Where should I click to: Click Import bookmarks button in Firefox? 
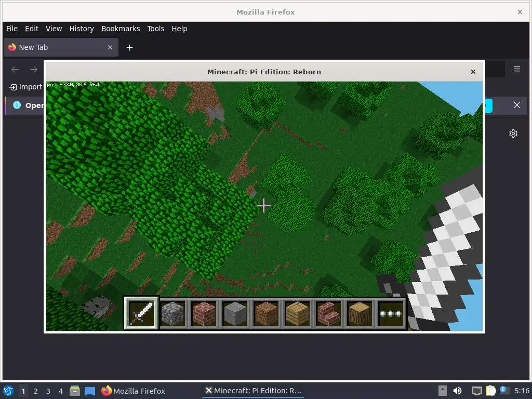(26, 87)
